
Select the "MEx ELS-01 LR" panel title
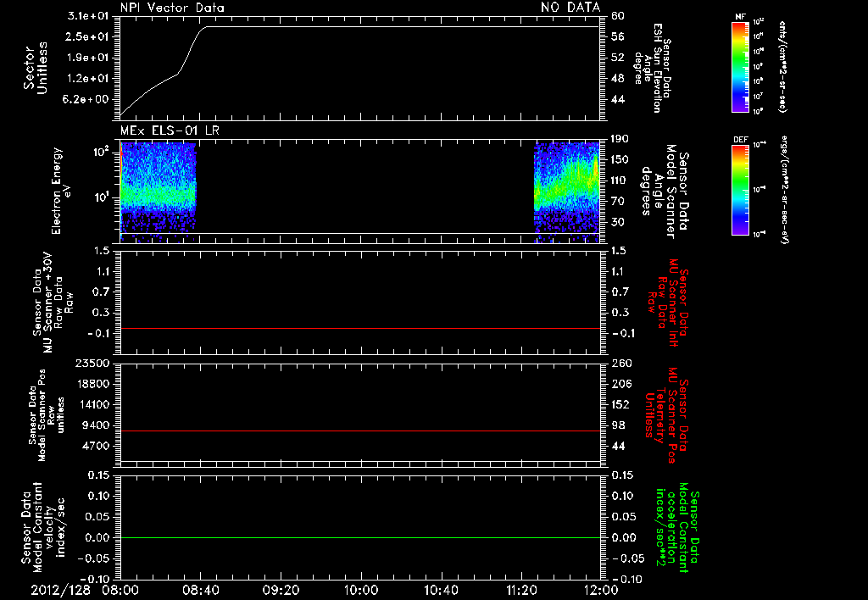coord(170,131)
